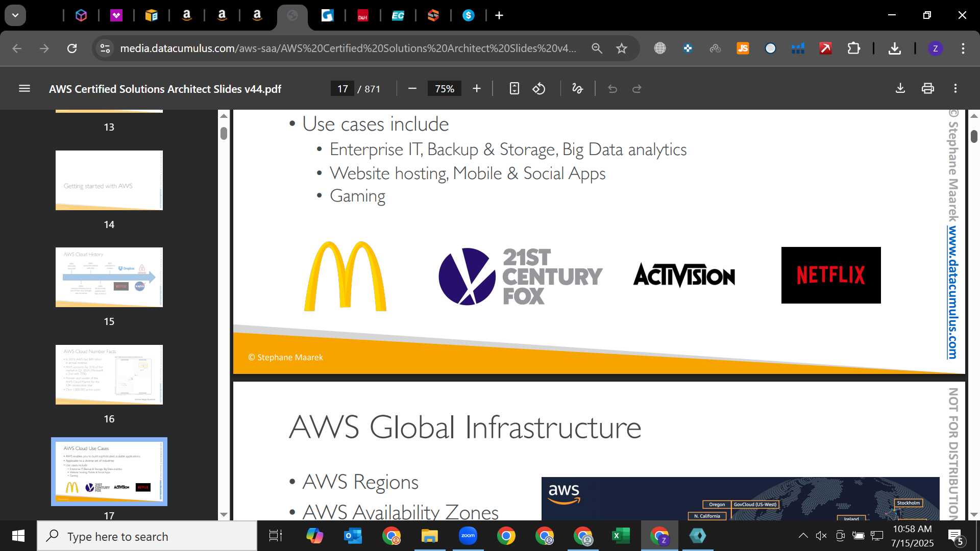Expand the browser tab search dropdown
Image resolution: width=980 pixels, height=551 pixels.
tap(15, 15)
